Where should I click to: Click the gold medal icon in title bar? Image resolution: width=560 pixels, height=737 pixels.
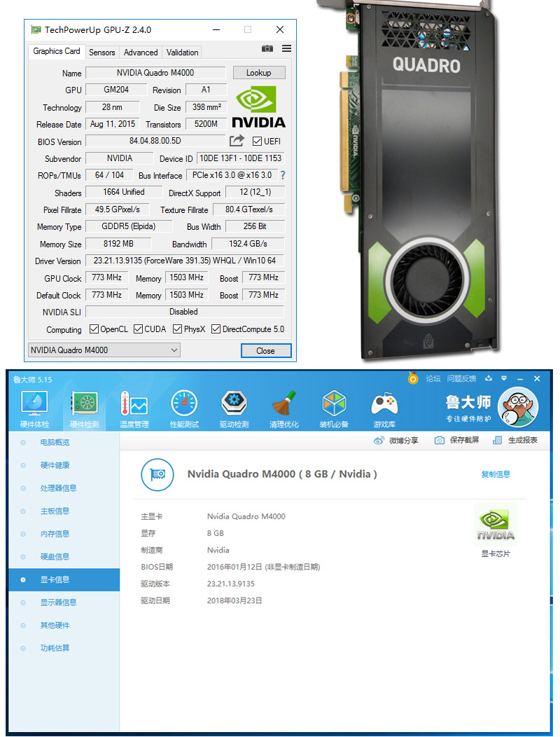(413, 378)
